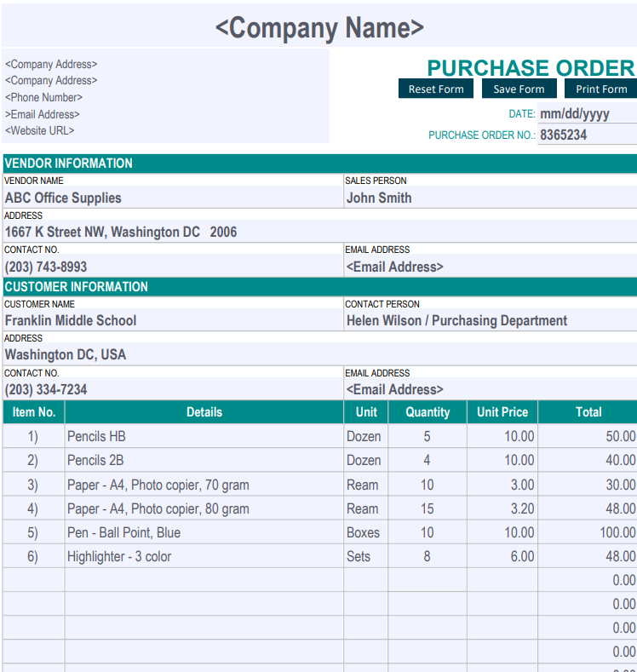Select the Pencils 2B details cell
The image size is (637, 672).
(204, 460)
